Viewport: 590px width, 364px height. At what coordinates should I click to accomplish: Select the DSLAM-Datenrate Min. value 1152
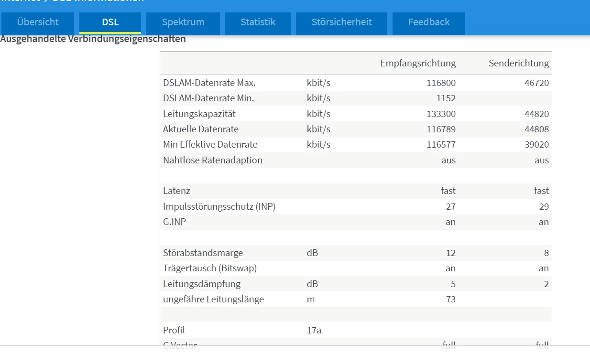446,98
